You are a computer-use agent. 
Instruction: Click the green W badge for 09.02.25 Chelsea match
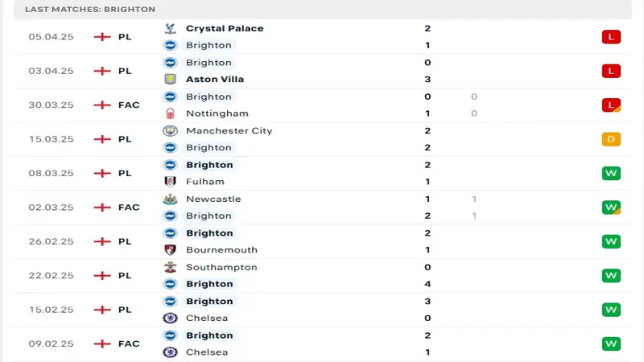pyautogui.click(x=611, y=343)
